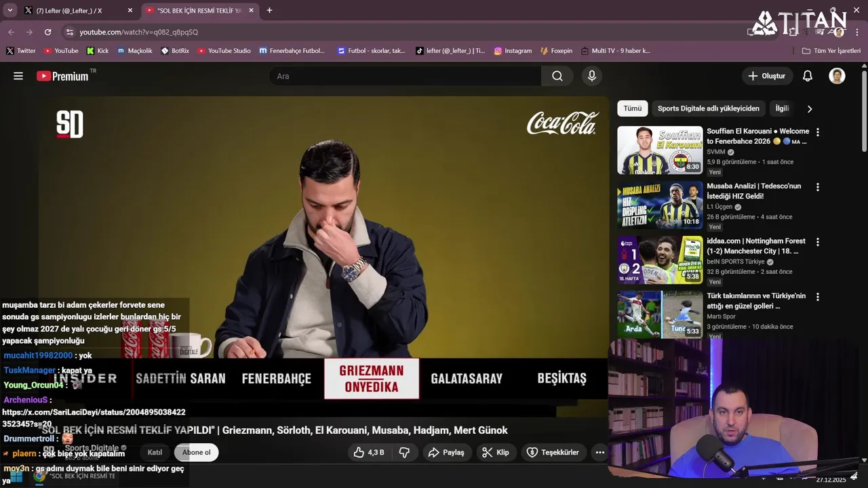The image size is (868, 488).
Task: Reload the page with the browser refresh icon
Action: [x=47, y=32]
